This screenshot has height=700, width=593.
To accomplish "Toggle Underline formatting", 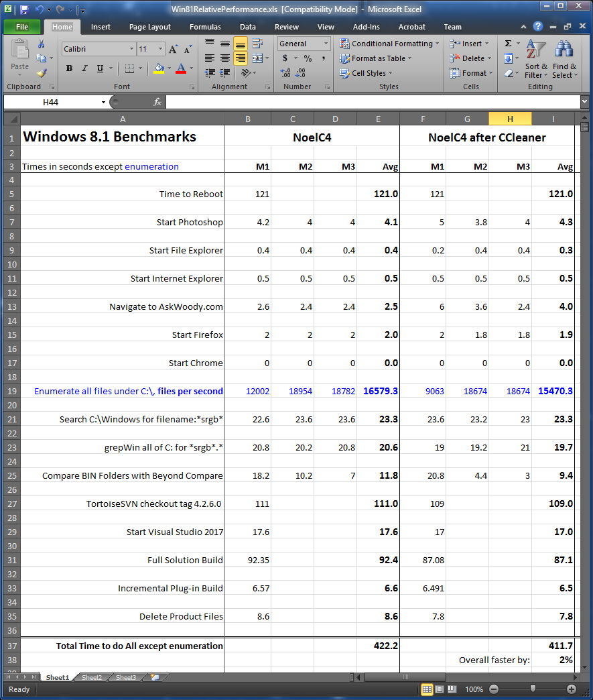I will coord(100,68).
